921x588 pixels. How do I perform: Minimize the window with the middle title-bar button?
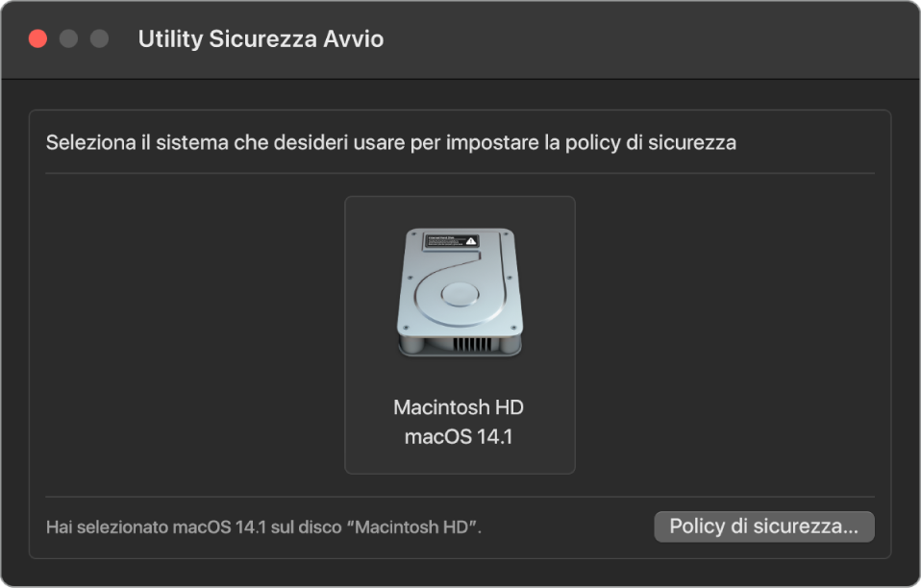pyautogui.click(x=68, y=39)
